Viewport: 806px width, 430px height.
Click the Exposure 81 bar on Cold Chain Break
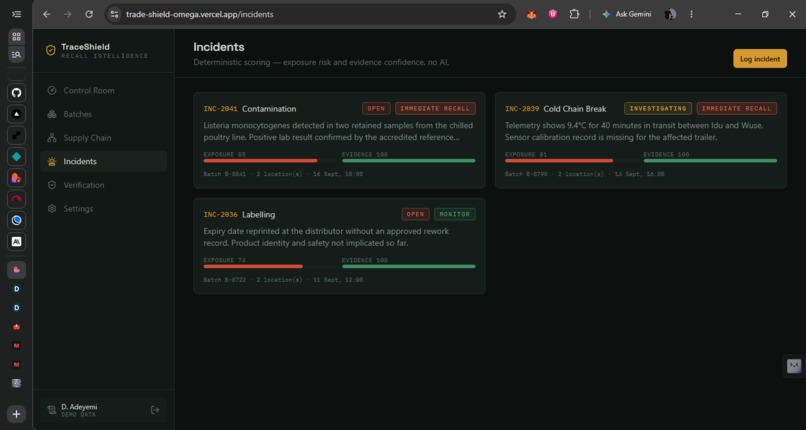click(x=572, y=161)
